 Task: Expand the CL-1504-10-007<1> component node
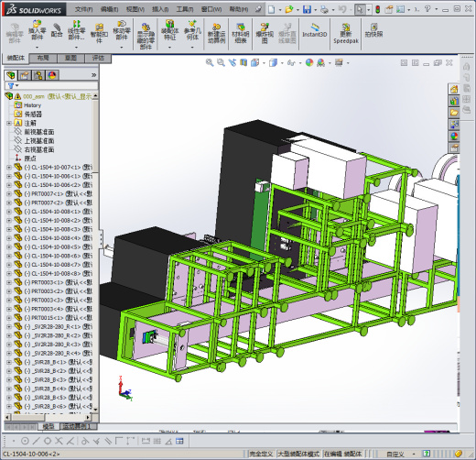pos(9,168)
